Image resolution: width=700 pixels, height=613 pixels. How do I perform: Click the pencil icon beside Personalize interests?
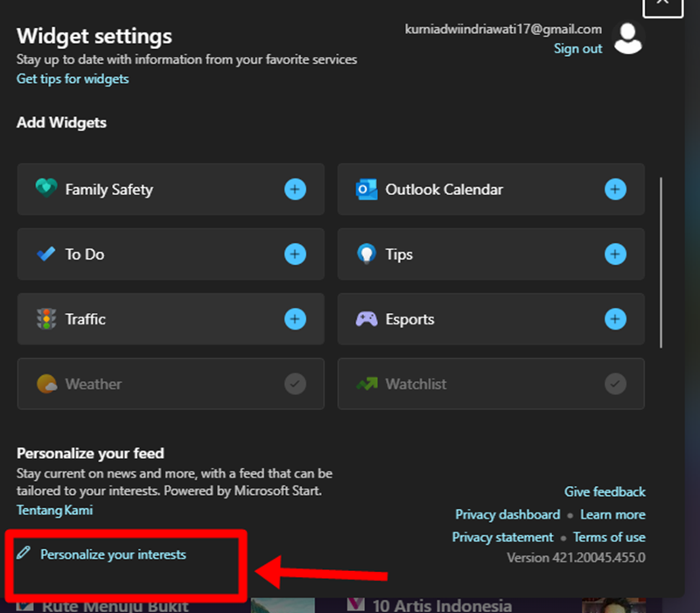[24, 554]
